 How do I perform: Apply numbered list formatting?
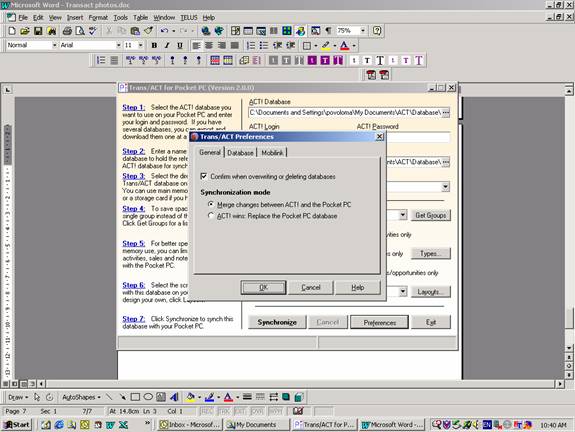tap(251, 45)
